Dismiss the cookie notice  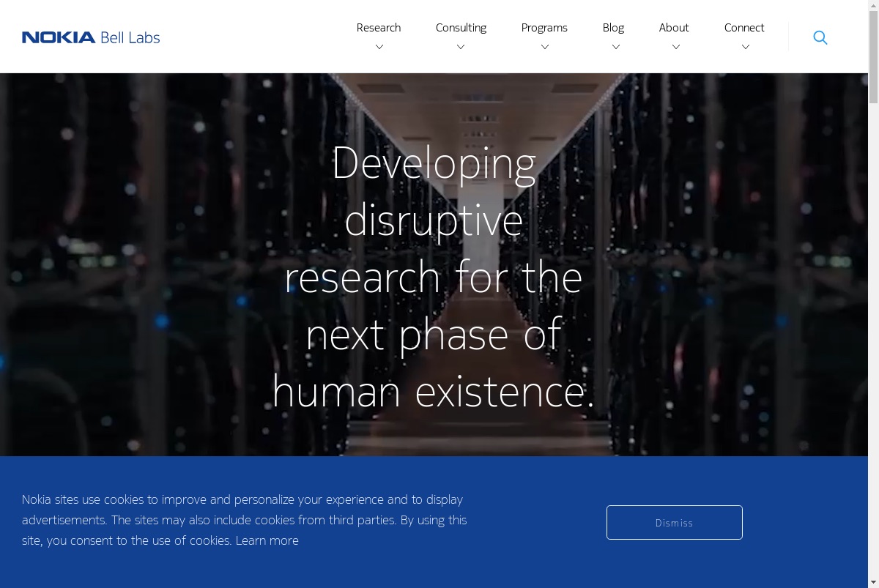(675, 522)
